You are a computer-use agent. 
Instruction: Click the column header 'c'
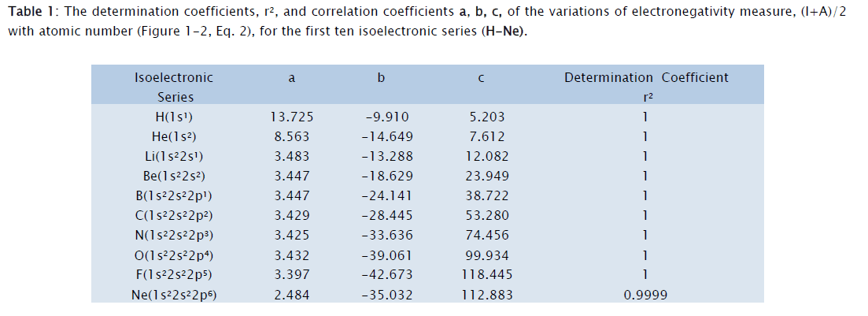pos(482,77)
